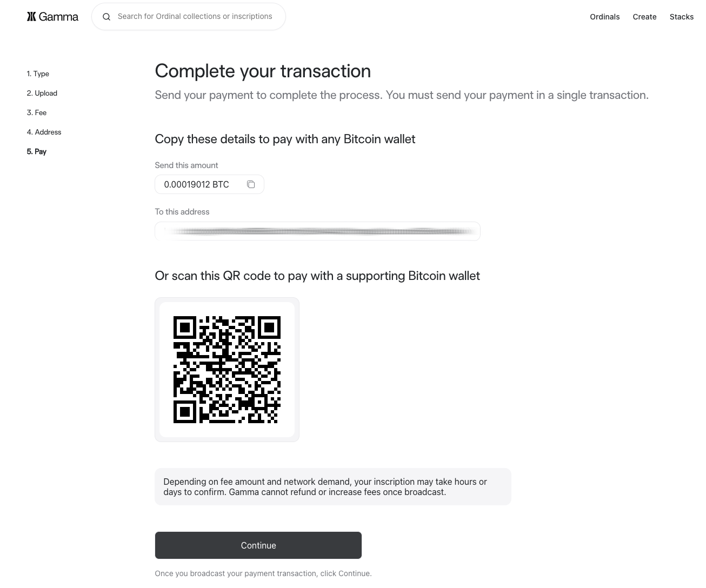Jump to step 1. Type
Screen dimensions: 706x588
pyautogui.click(x=38, y=73)
